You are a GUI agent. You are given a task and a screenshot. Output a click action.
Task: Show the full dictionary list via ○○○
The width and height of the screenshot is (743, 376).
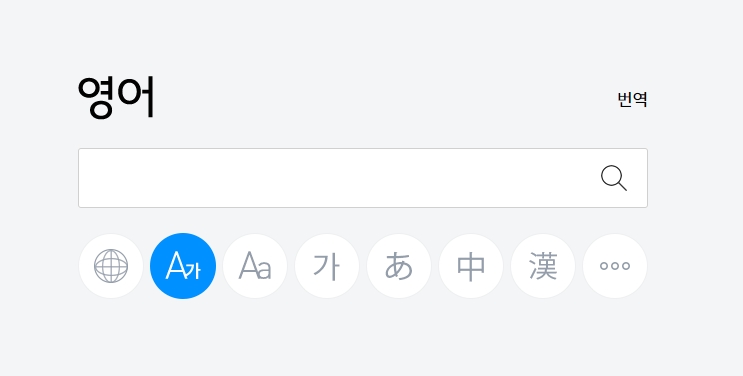click(615, 266)
